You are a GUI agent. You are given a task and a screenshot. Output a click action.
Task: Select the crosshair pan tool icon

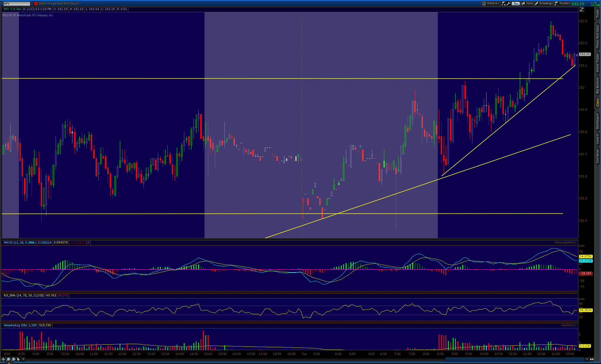point(3,359)
